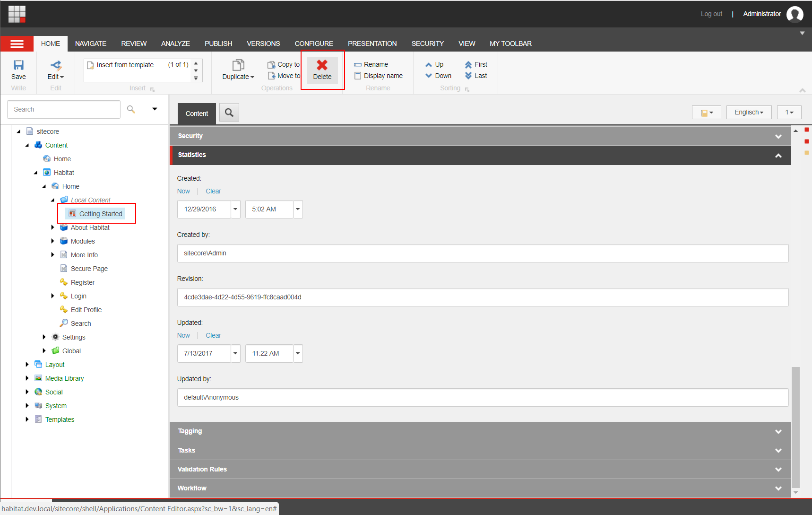This screenshot has height=515, width=812.
Task: Expand the Workflow section
Action: coord(480,488)
